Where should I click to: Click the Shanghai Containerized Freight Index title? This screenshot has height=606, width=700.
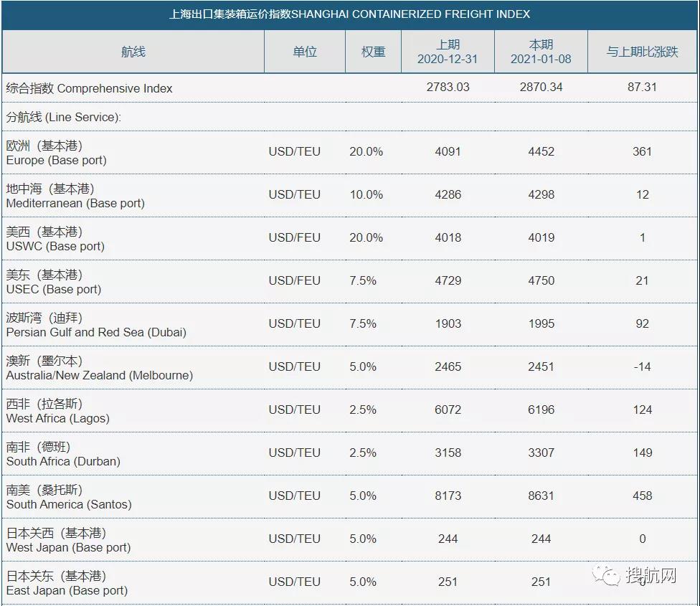coord(349,14)
